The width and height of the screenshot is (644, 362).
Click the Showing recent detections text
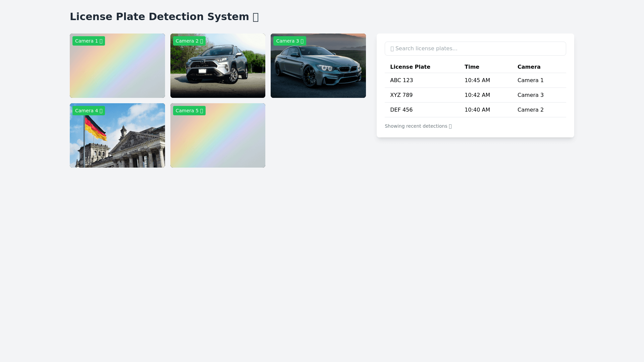coord(418,126)
